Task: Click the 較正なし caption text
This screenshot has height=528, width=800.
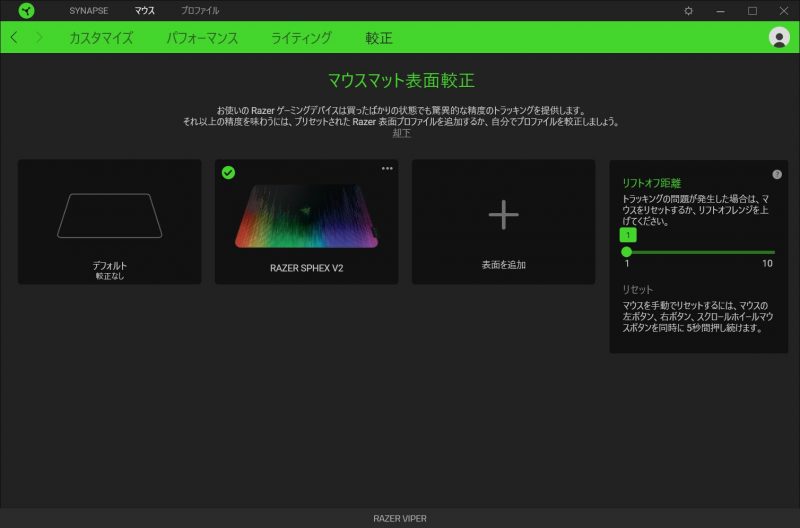Action: coord(110,276)
